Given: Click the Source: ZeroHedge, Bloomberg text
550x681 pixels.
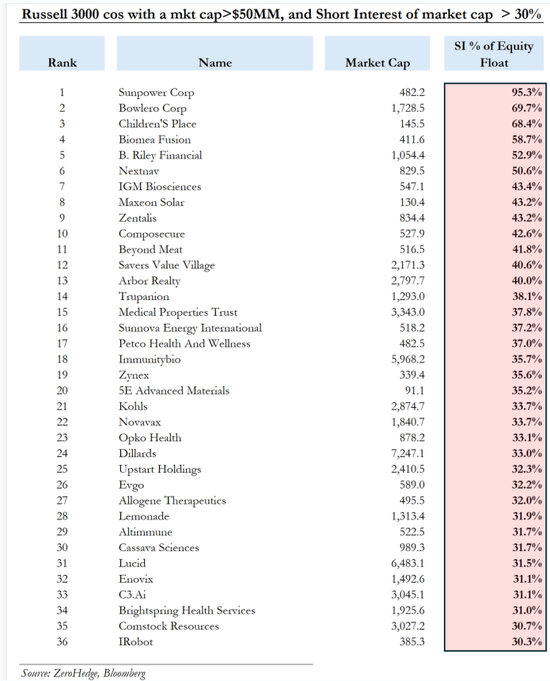Looking at the screenshot, I should pyautogui.click(x=83, y=673).
